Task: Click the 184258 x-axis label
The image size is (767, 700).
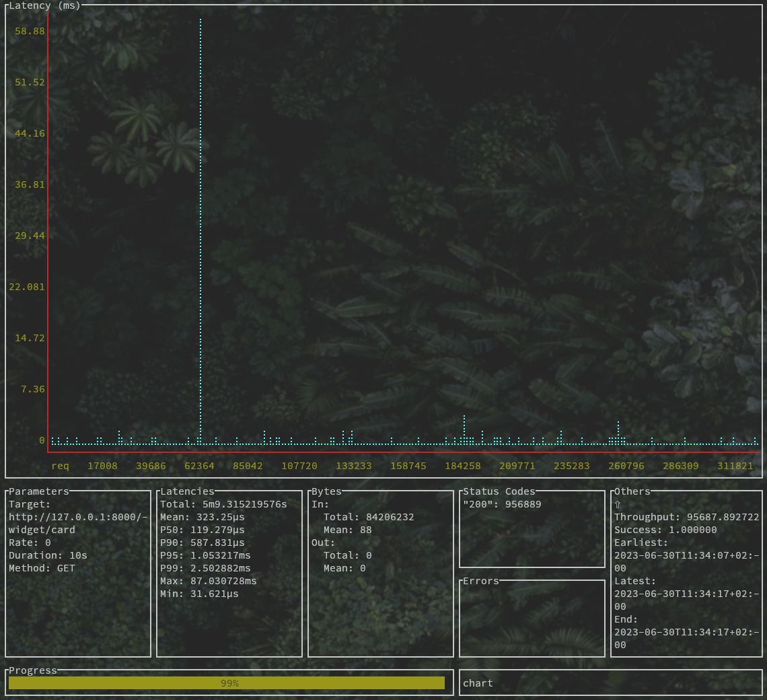Action: point(463,466)
